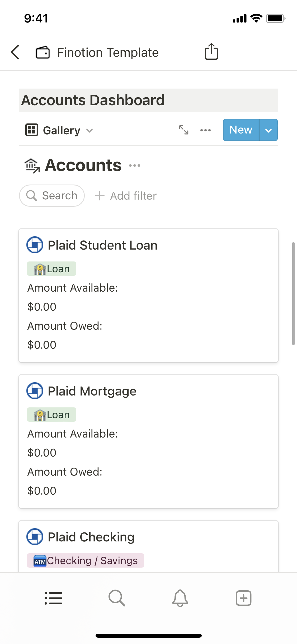
Task: Open the Gallery view dropdown
Action: 59,130
